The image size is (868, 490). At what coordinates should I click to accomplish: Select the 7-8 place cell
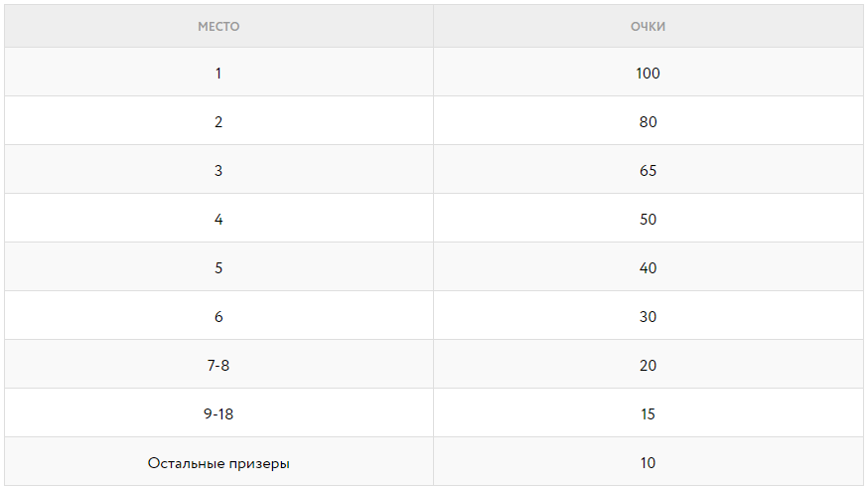pyautogui.click(x=218, y=366)
